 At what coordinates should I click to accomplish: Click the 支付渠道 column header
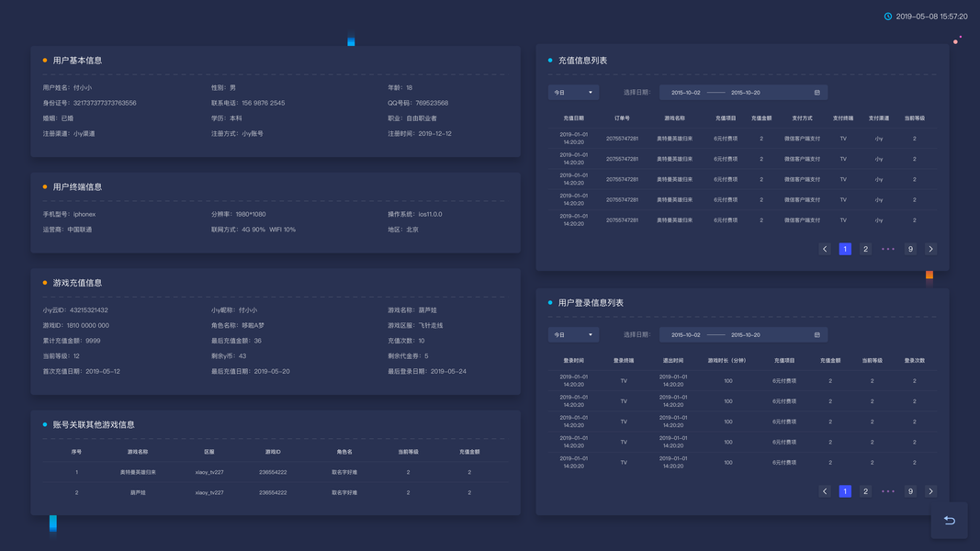(879, 118)
